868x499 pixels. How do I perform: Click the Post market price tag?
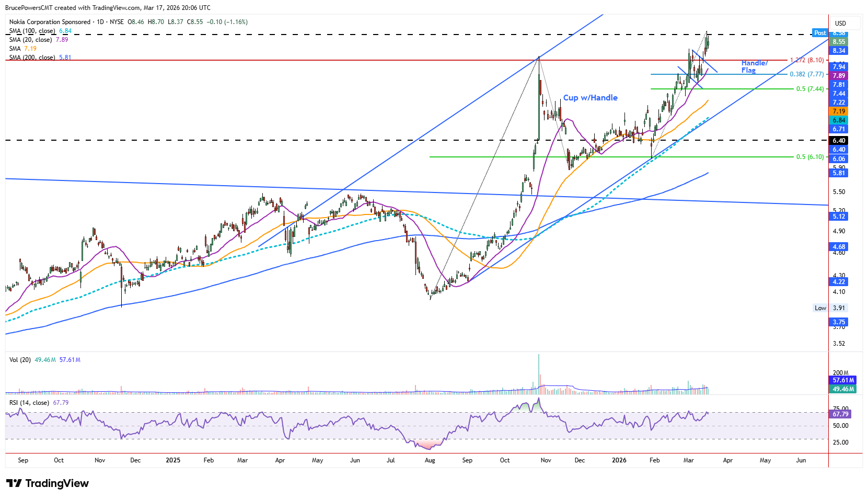pyautogui.click(x=820, y=33)
